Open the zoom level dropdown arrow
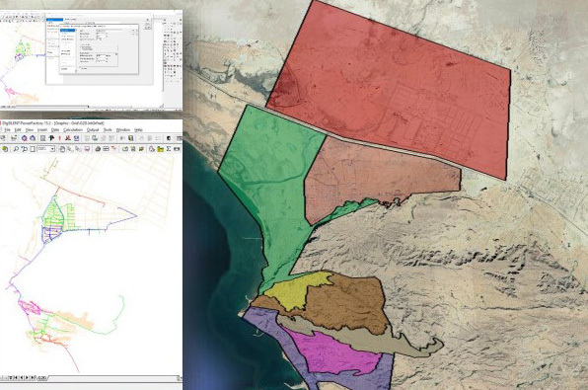 [x=52, y=149]
